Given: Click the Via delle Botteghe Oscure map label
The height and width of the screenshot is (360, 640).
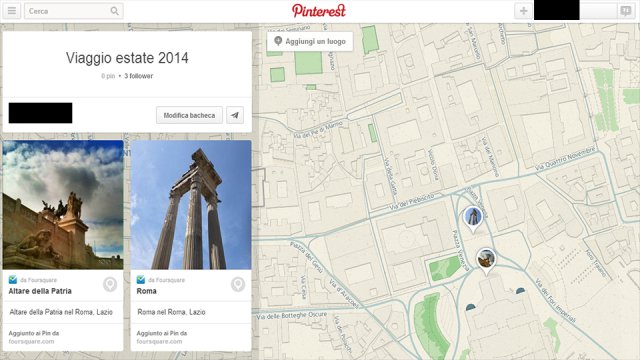Looking at the screenshot, I should pos(292,316).
